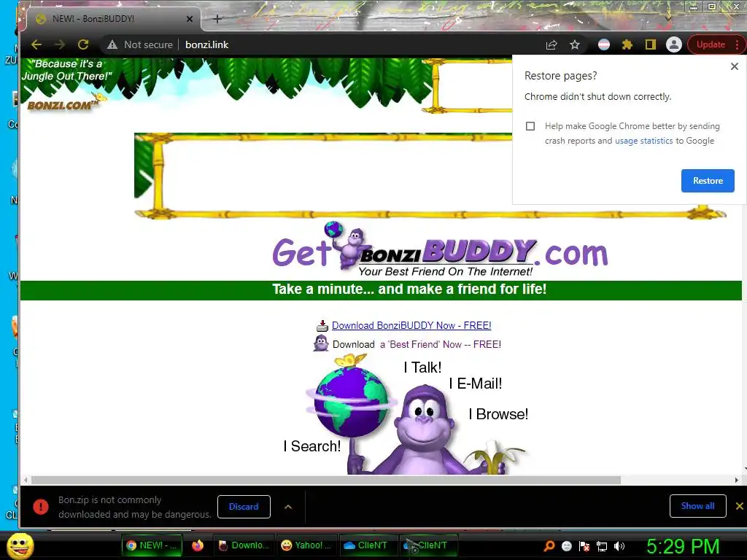
Task: Close the BonziBUDDY tab
Action: (190, 19)
